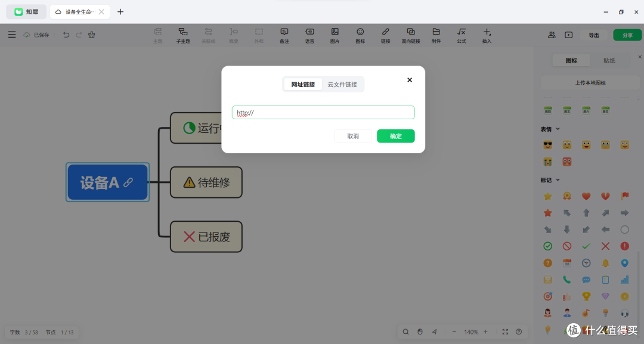This screenshot has width=644, height=344.
Task: Switch to the 网址链接 tab
Action: pos(303,85)
